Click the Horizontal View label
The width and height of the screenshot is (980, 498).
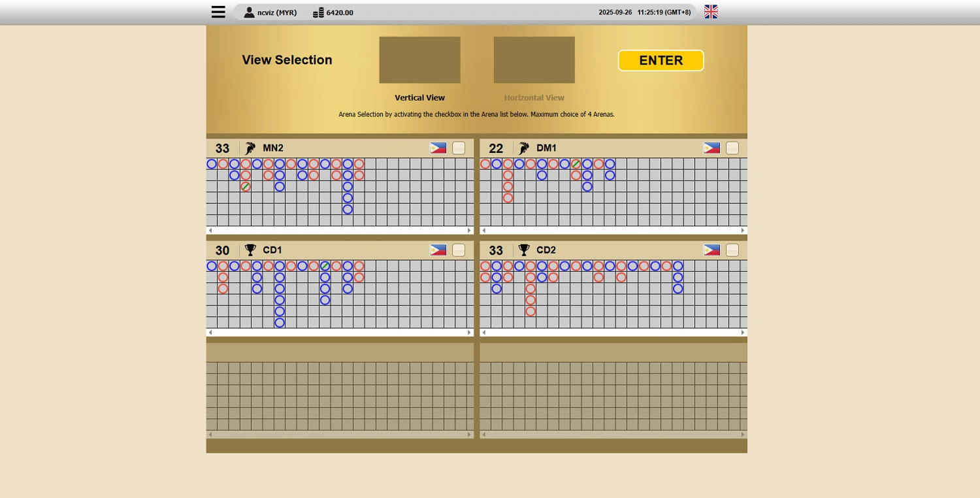pyautogui.click(x=534, y=98)
